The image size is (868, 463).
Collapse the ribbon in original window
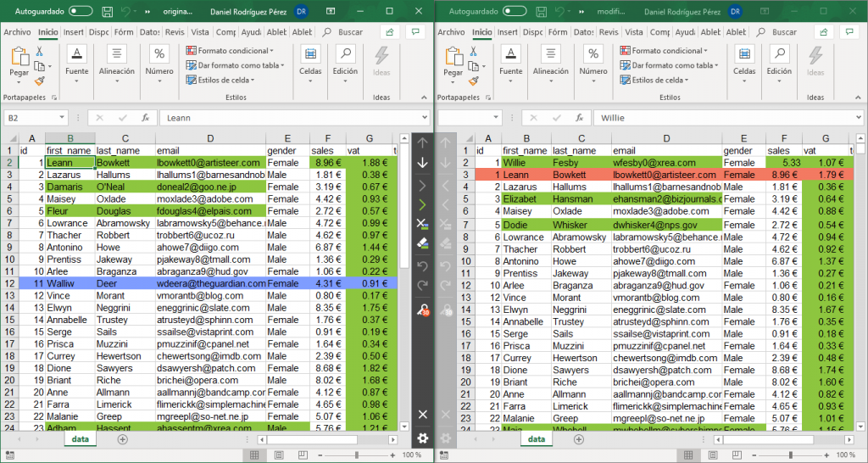(x=424, y=98)
